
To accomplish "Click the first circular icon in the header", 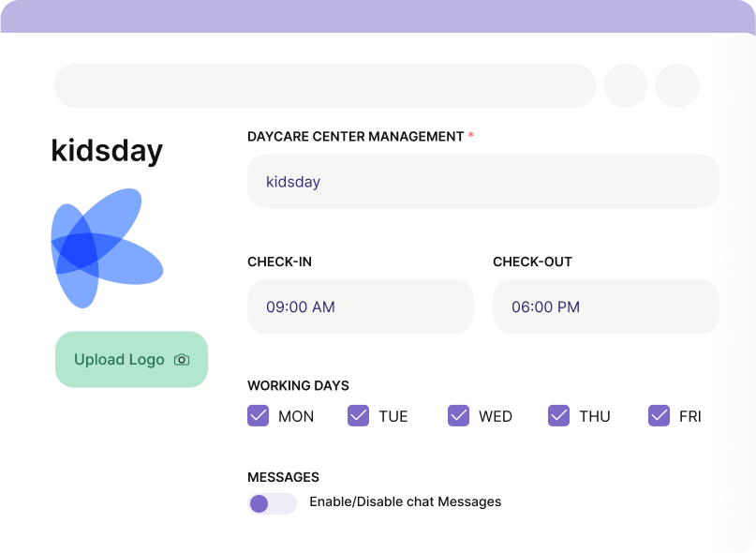I will [x=625, y=85].
